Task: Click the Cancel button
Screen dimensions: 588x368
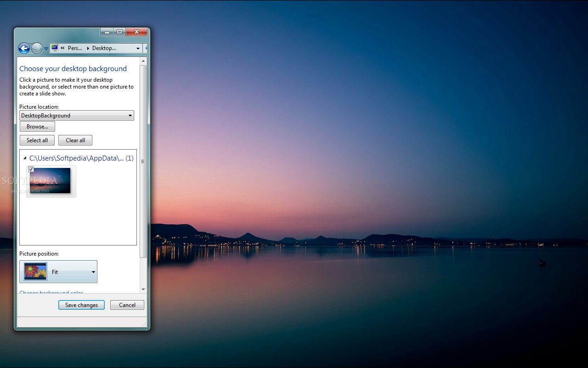Action: click(x=127, y=305)
